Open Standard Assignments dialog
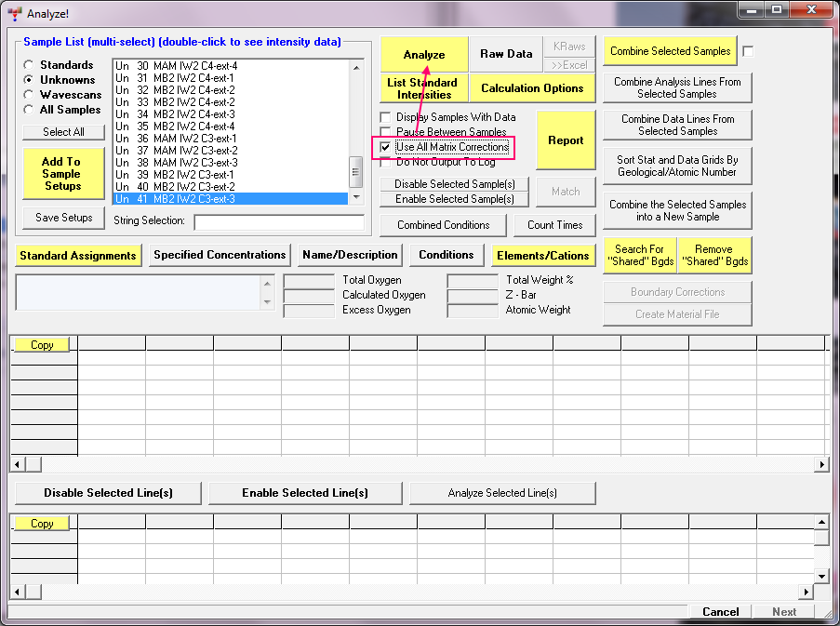Viewport: 840px width, 626px height. [78, 255]
